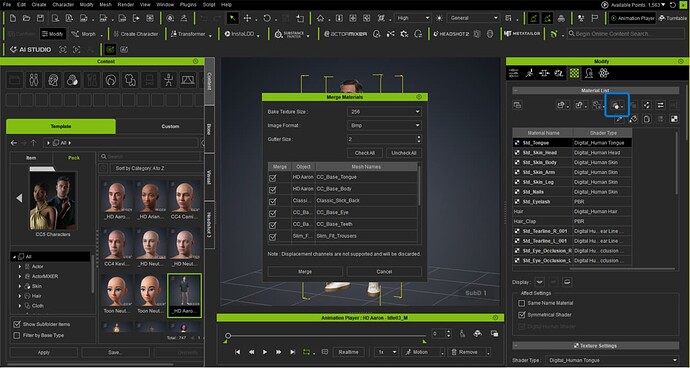Click the Merge button in dialog
This screenshot has width=690, height=368.
[305, 272]
